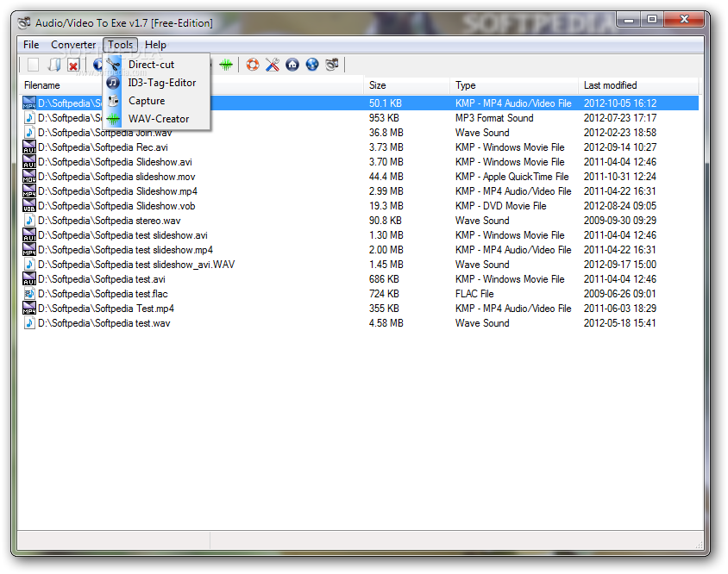Click the blue home toolbar icon

292,65
